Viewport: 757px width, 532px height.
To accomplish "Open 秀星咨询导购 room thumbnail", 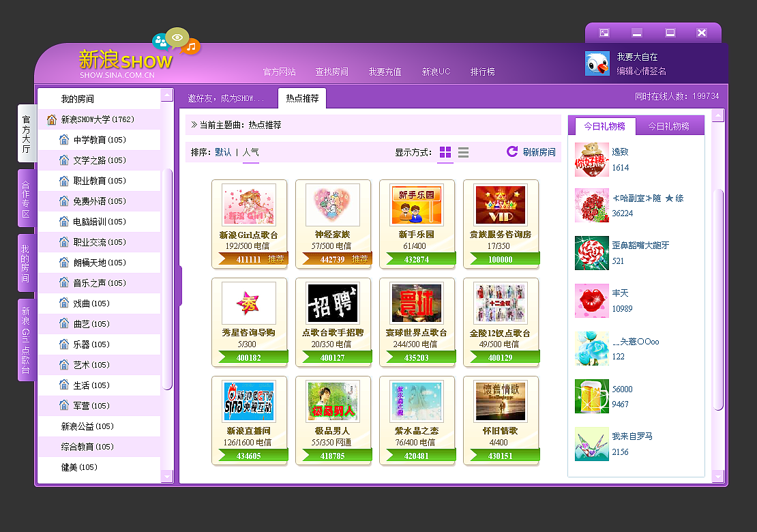I will [249, 304].
